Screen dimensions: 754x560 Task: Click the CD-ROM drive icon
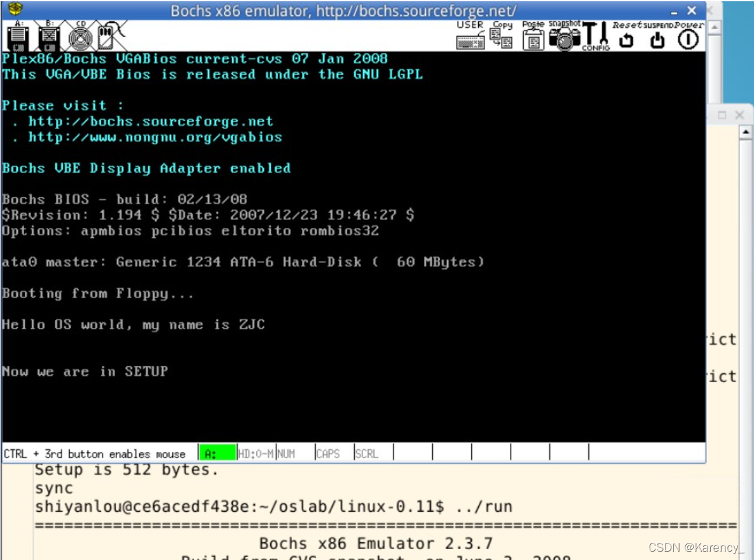80,36
